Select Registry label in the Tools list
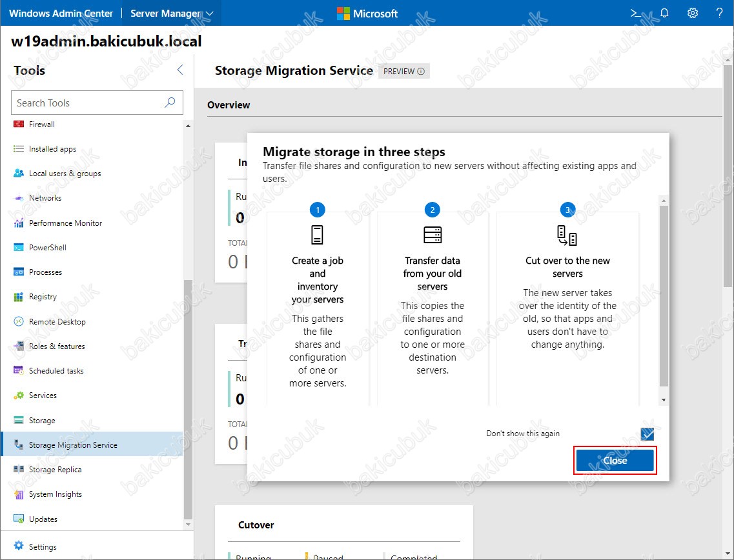Viewport: 734px width, 560px height. tap(43, 297)
